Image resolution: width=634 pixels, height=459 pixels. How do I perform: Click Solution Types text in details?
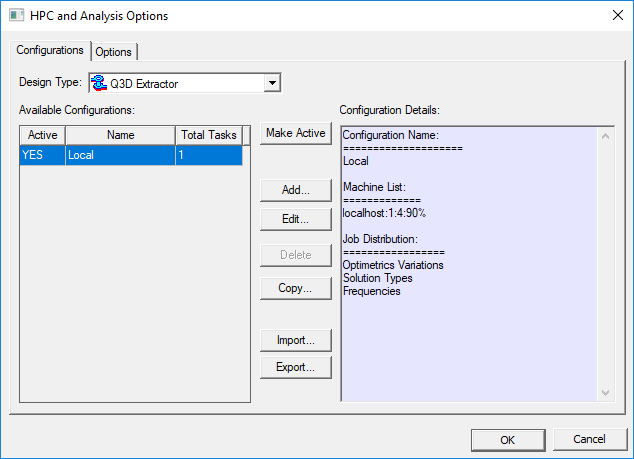(378, 278)
